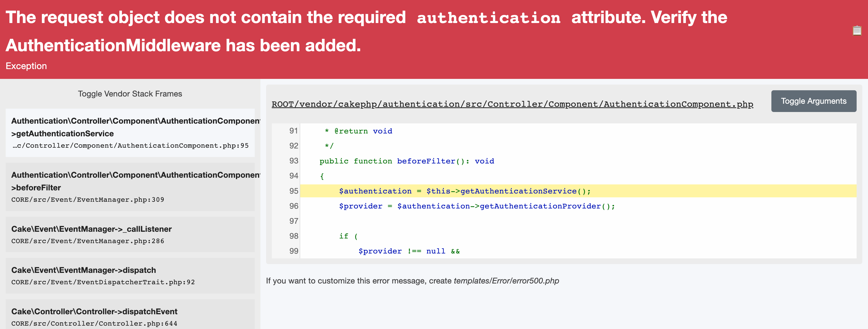Click the templates/Error/error500.php text
The height and width of the screenshot is (329, 868).
(506, 281)
